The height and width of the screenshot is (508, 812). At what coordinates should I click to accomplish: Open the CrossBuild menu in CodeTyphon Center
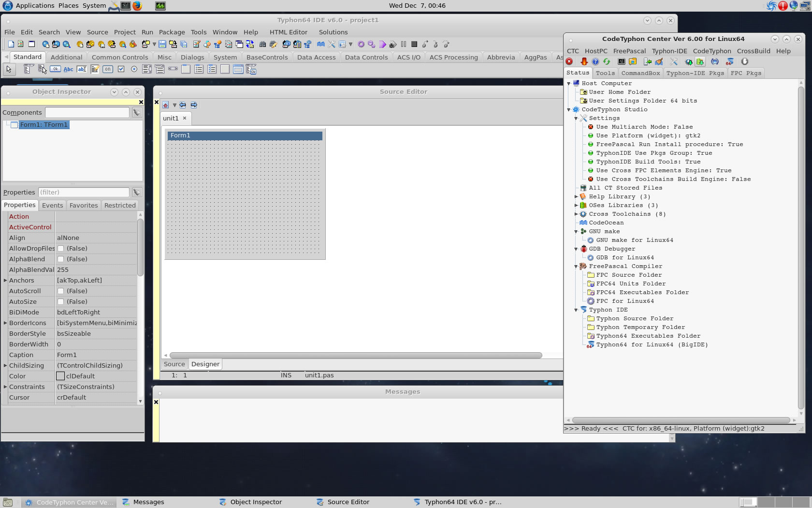click(754, 51)
